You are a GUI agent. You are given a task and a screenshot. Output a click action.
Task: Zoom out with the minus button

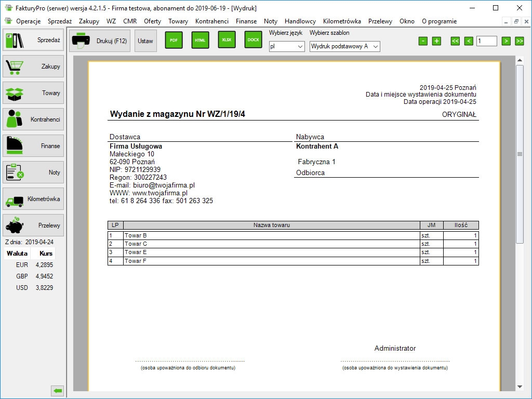tap(423, 41)
